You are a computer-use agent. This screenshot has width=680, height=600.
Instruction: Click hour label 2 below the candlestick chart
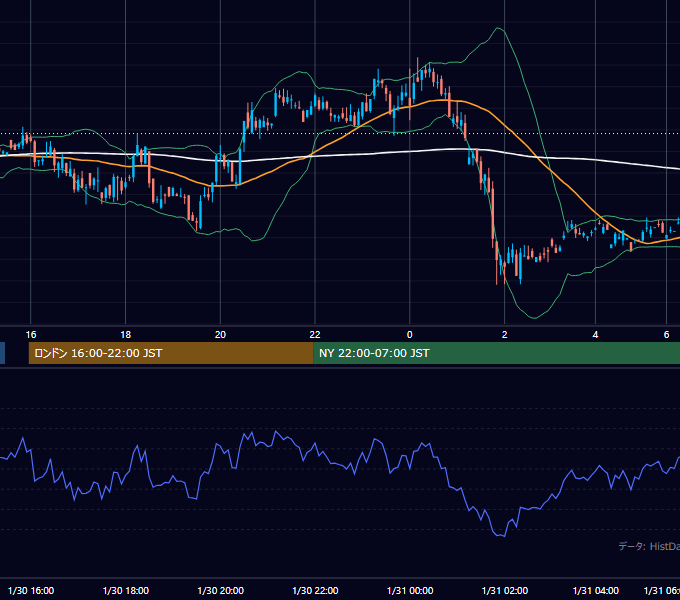coord(504,335)
